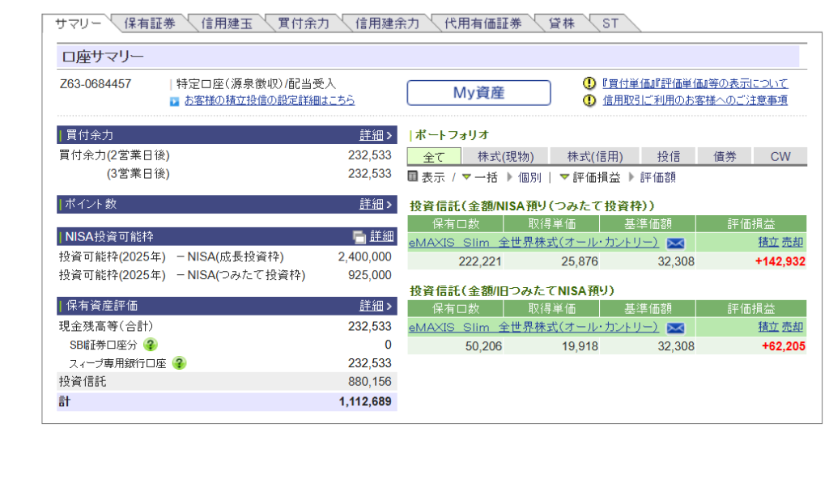Open 詳細 link in 買付余力 header
Screen dimensions: 829x504
(x=376, y=135)
